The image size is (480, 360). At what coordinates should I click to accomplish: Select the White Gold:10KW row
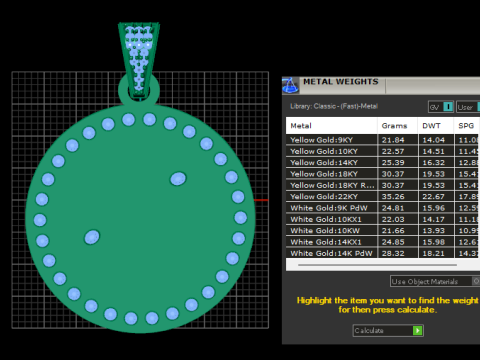click(383, 231)
